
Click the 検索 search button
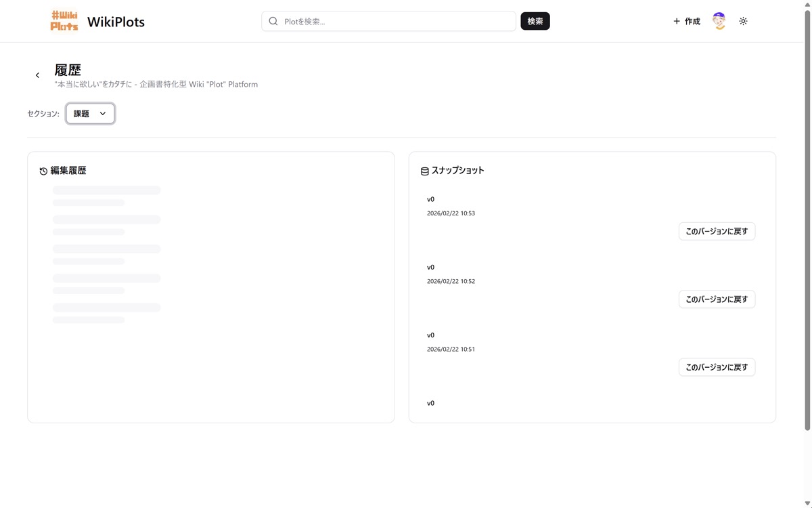(535, 21)
